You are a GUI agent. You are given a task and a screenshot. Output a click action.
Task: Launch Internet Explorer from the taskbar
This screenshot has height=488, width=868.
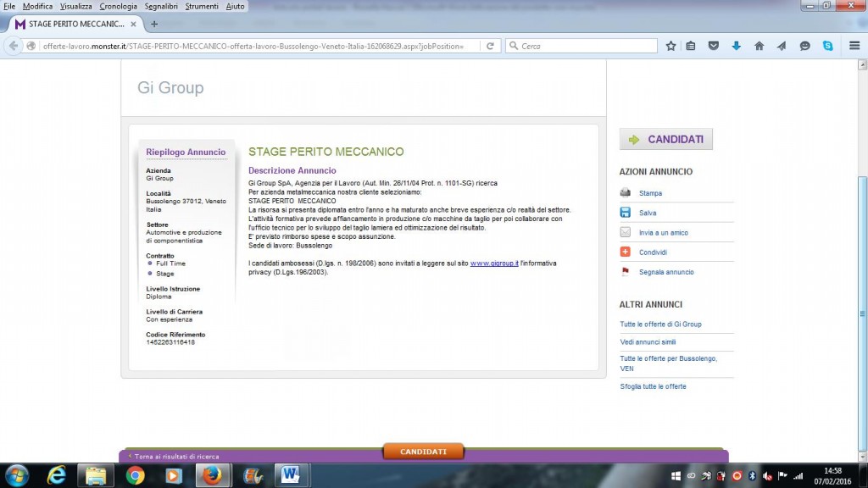click(57, 476)
